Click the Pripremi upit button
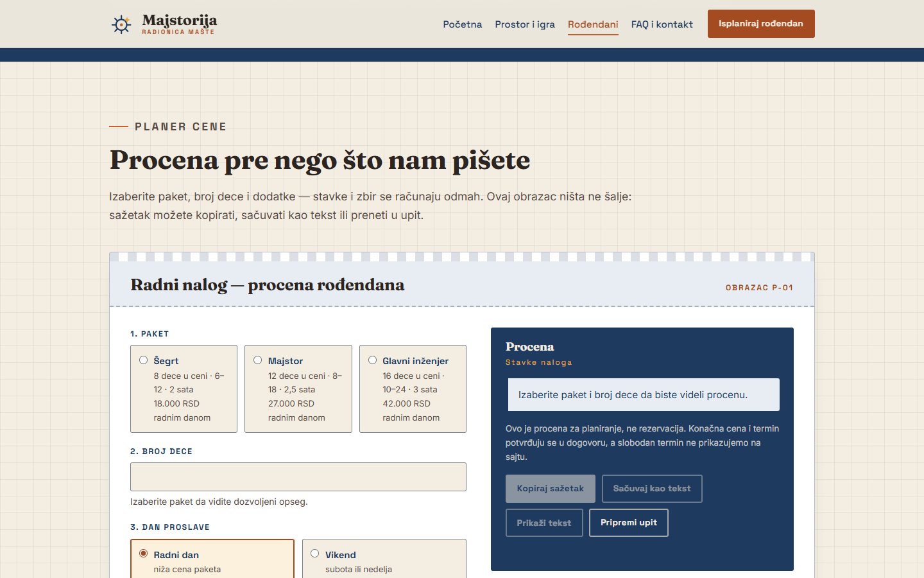The width and height of the screenshot is (924, 578). tap(629, 523)
